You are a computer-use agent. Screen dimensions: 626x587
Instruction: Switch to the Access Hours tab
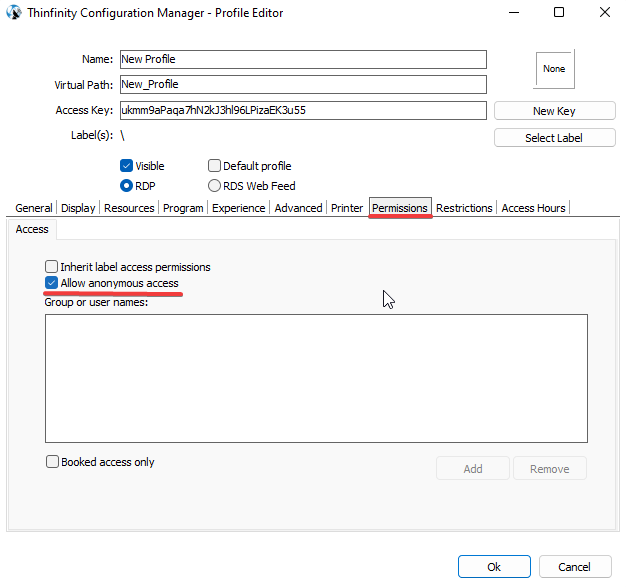(533, 208)
